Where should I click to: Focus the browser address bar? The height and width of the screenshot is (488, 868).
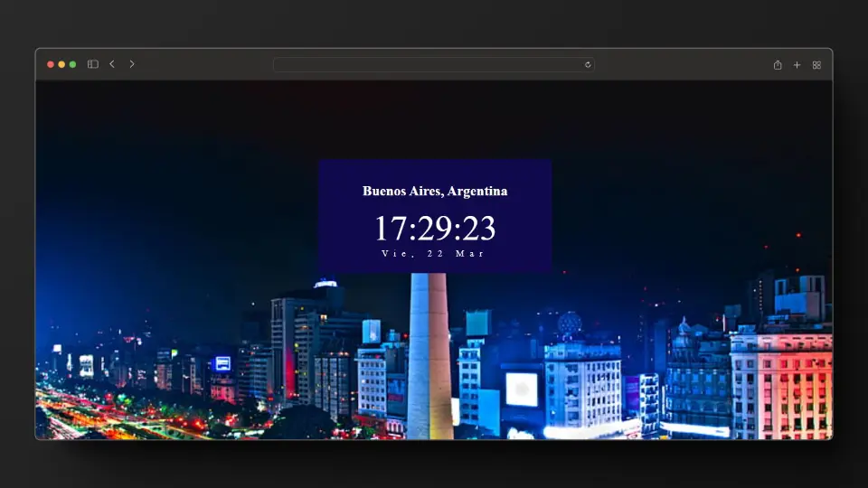(x=434, y=65)
